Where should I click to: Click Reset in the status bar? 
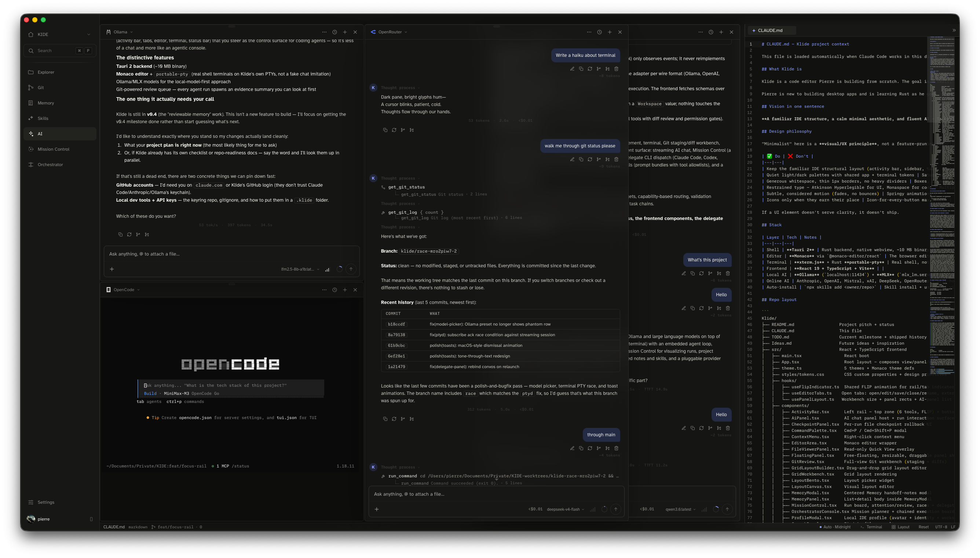tap(923, 527)
